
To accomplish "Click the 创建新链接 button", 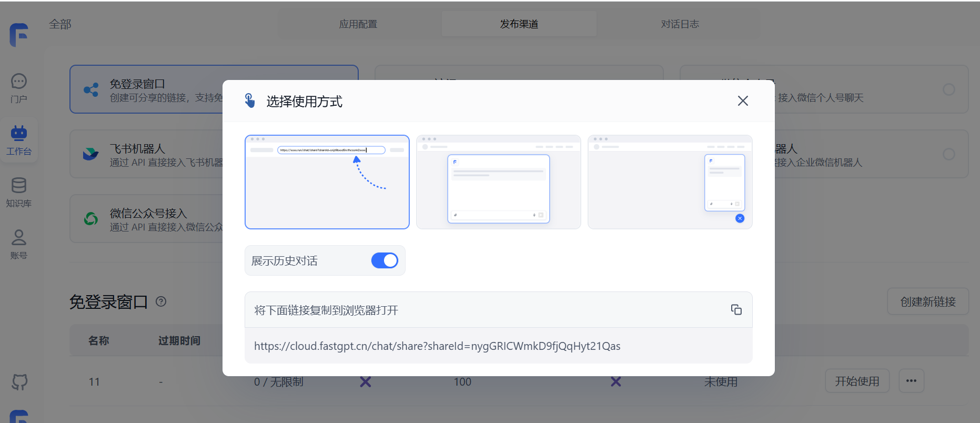I will click(x=928, y=301).
